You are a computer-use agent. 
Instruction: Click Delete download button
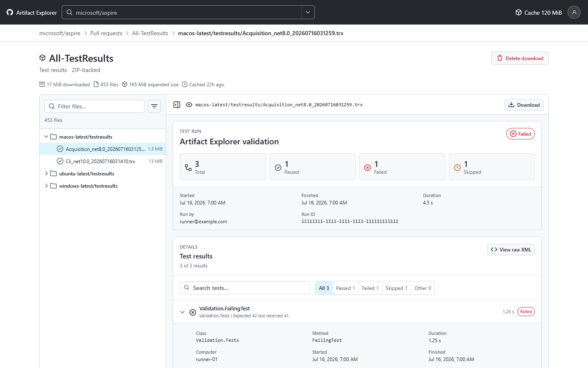520,58
